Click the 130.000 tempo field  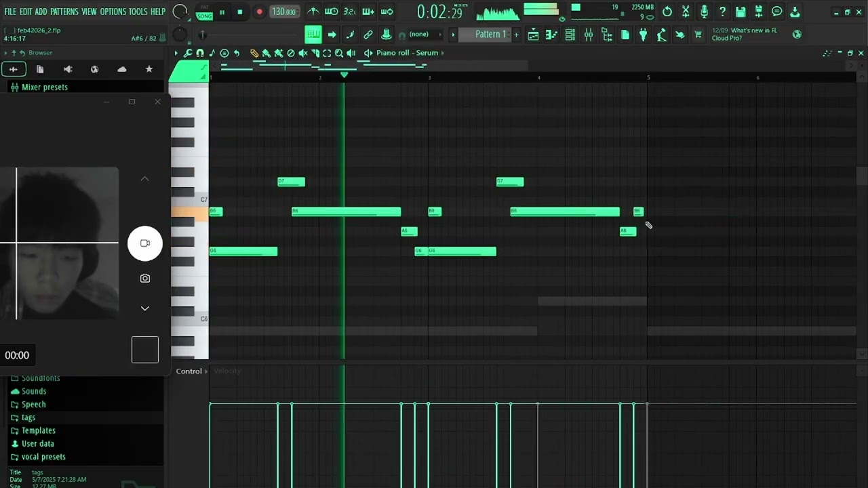coord(283,12)
